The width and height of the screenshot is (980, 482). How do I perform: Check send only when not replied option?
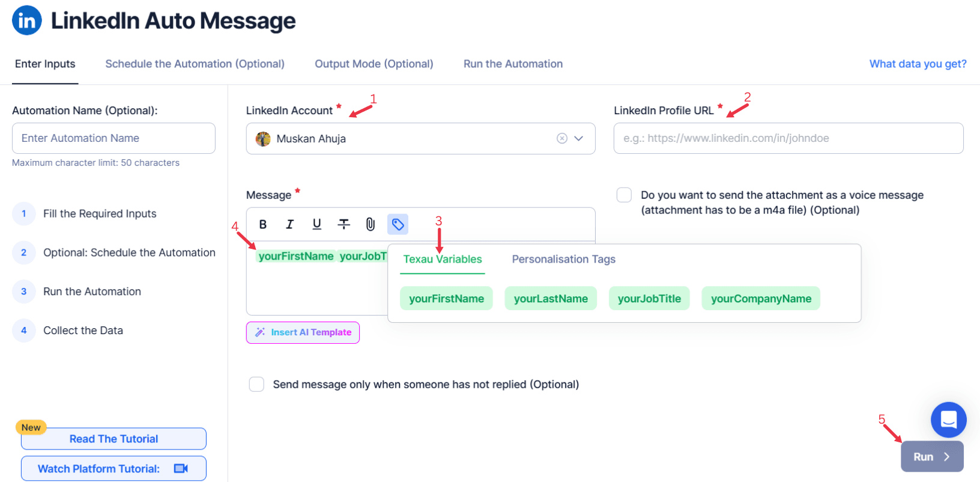[257, 385]
